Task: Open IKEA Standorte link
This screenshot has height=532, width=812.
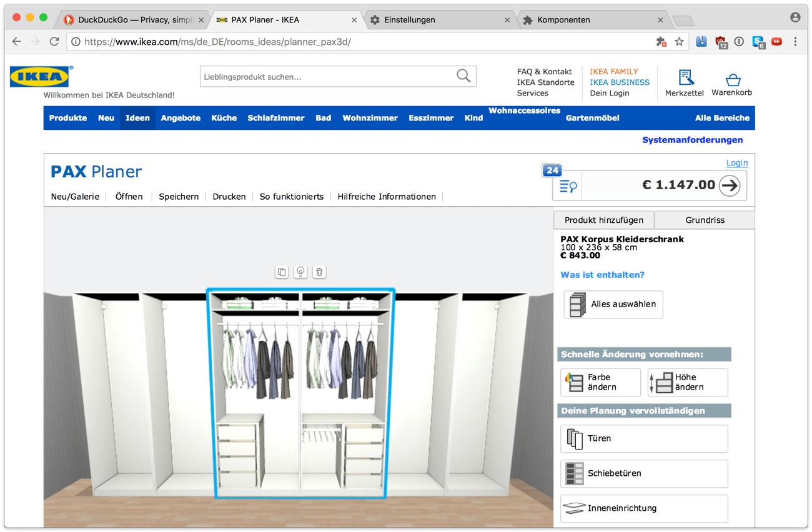Action: tap(545, 82)
